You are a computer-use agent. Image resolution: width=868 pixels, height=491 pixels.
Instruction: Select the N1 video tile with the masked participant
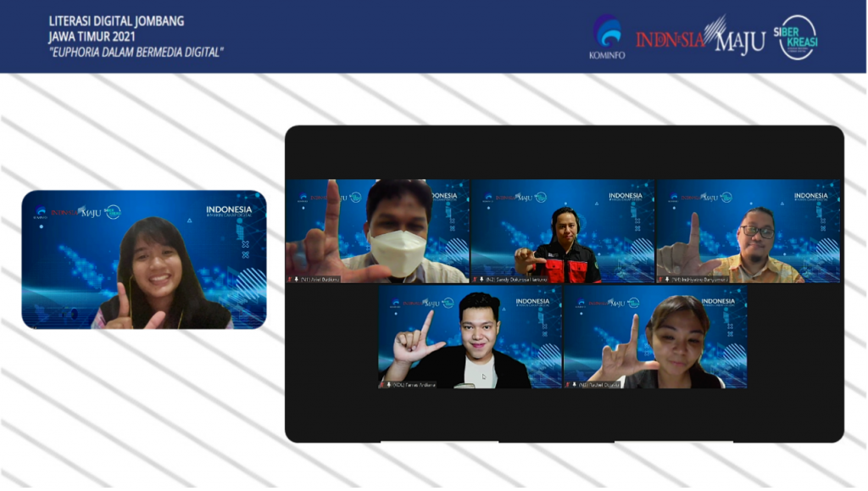(x=376, y=231)
